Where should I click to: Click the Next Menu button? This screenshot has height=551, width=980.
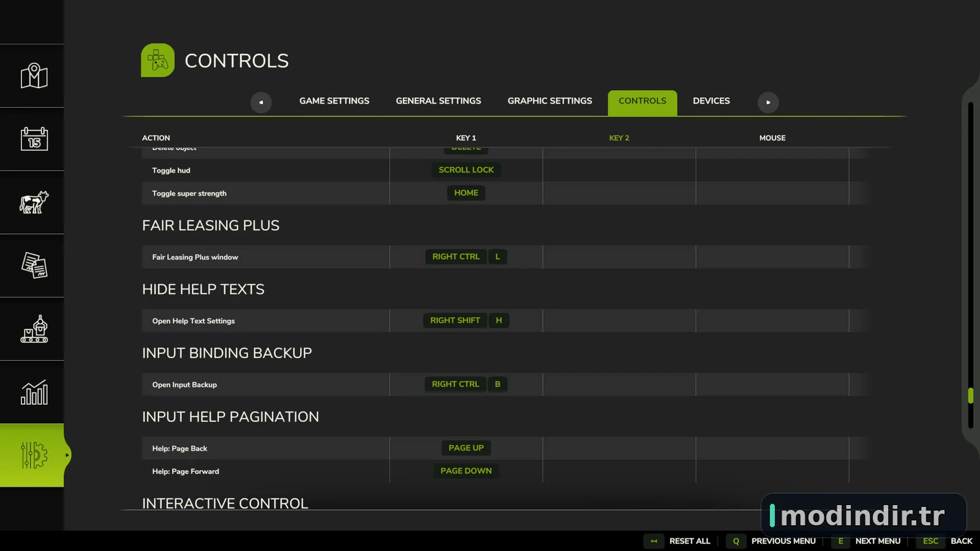878,541
